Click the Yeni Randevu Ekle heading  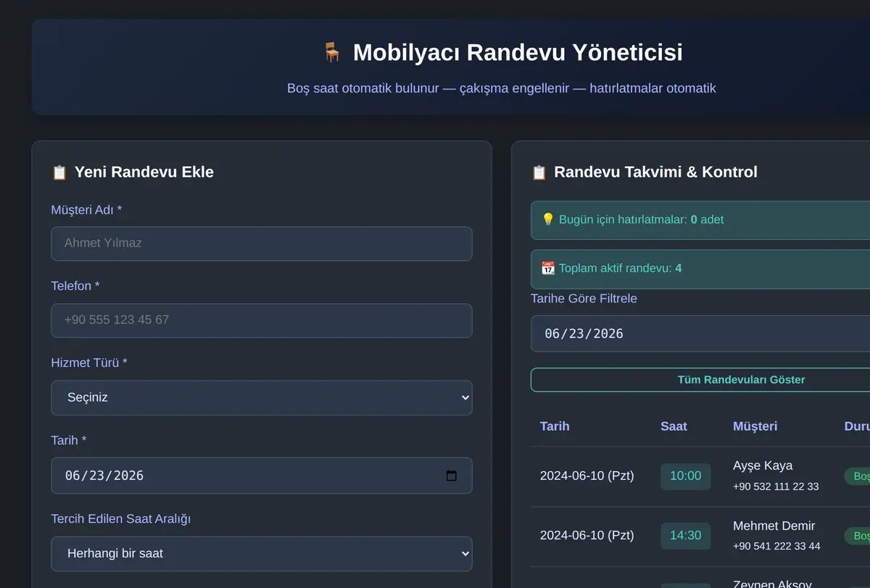(x=144, y=173)
